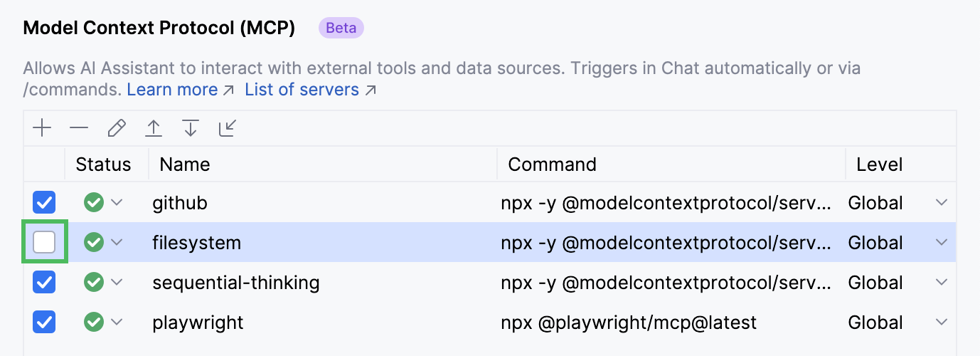The image size is (980, 356).
Task: Click green status icon for github
Action: pyautogui.click(x=94, y=203)
